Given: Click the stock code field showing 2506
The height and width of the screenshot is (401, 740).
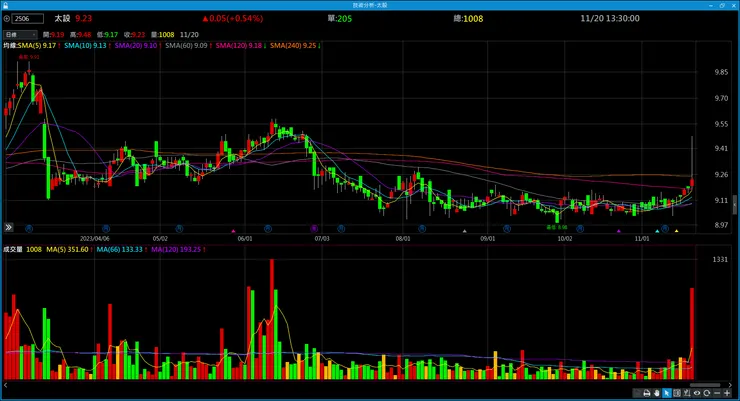Looking at the screenshot, I should pyautogui.click(x=28, y=18).
